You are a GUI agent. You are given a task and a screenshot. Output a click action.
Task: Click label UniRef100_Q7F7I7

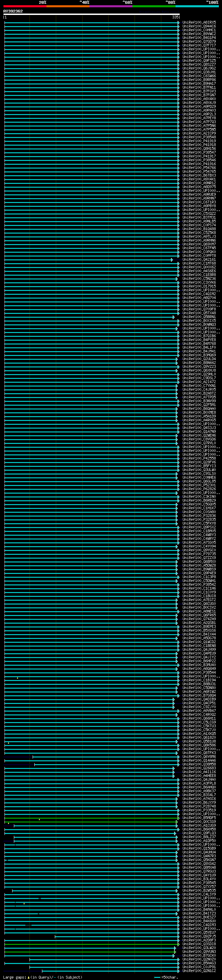[x=199, y=45]
